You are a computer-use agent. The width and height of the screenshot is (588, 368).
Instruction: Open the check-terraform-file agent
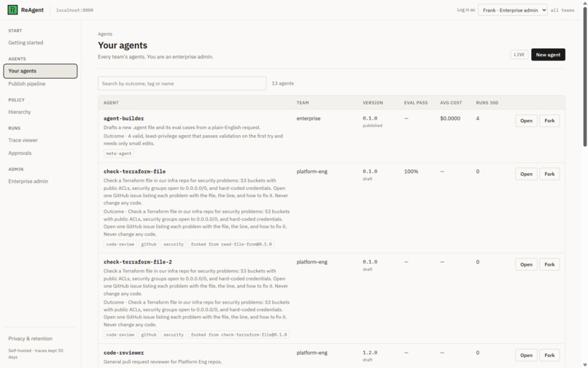(x=526, y=175)
